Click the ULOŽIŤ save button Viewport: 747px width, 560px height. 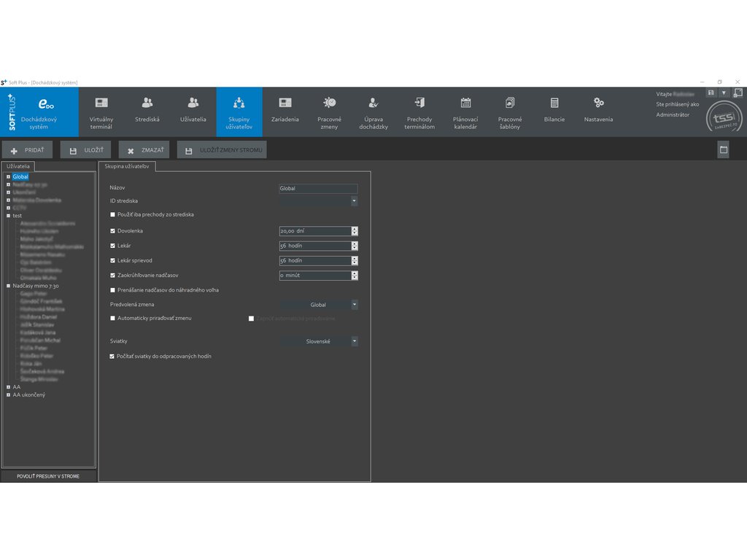tap(86, 150)
